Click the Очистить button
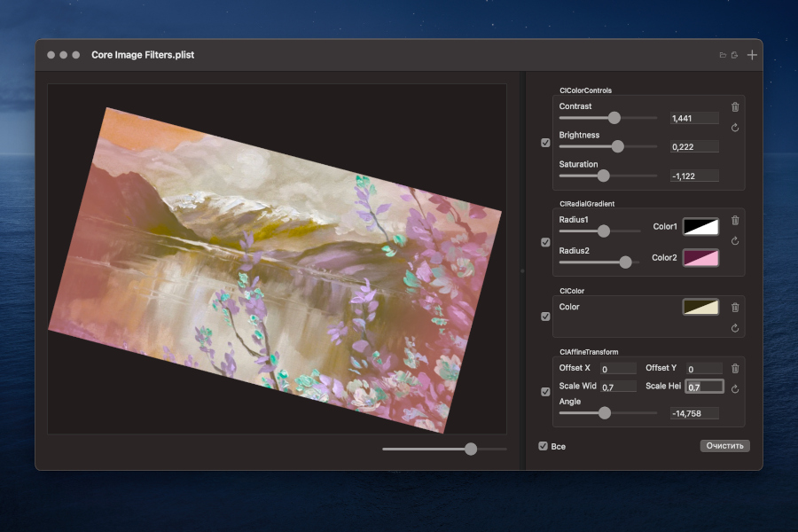798x532 pixels. [x=724, y=446]
